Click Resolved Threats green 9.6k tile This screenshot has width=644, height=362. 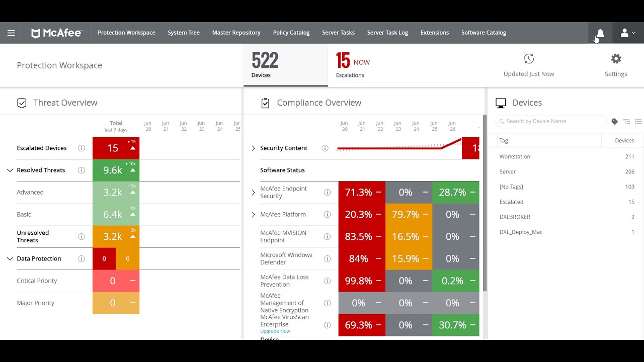[116, 170]
